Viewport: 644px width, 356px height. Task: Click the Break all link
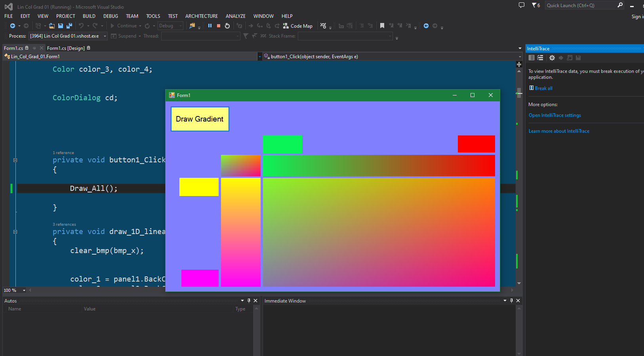[x=543, y=88]
